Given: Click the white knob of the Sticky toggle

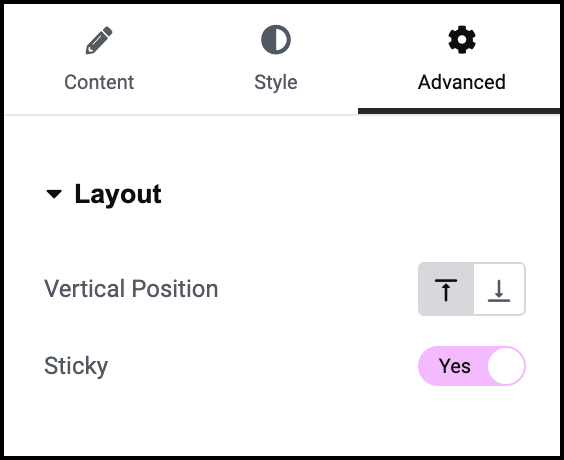Looking at the screenshot, I should coord(506,366).
